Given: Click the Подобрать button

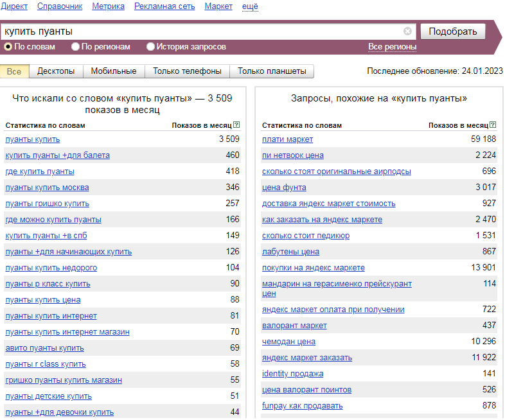Looking at the screenshot, I should click(452, 31).
